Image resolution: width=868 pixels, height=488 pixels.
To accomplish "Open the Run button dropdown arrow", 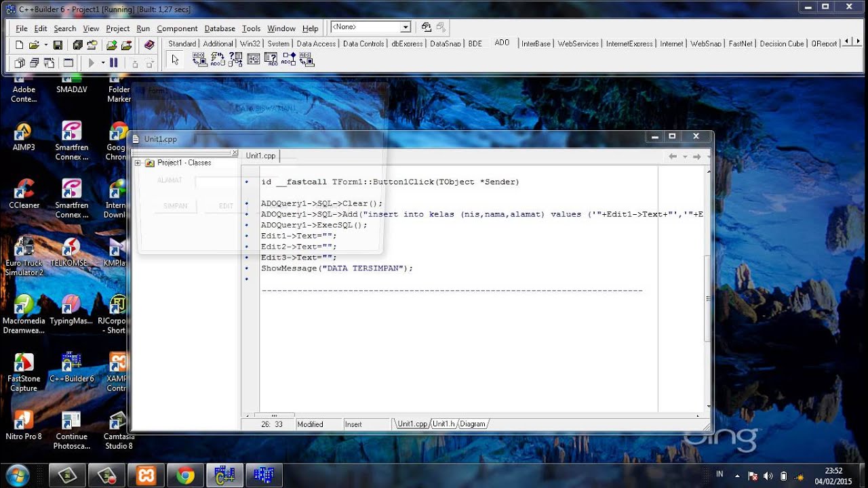I will point(103,63).
